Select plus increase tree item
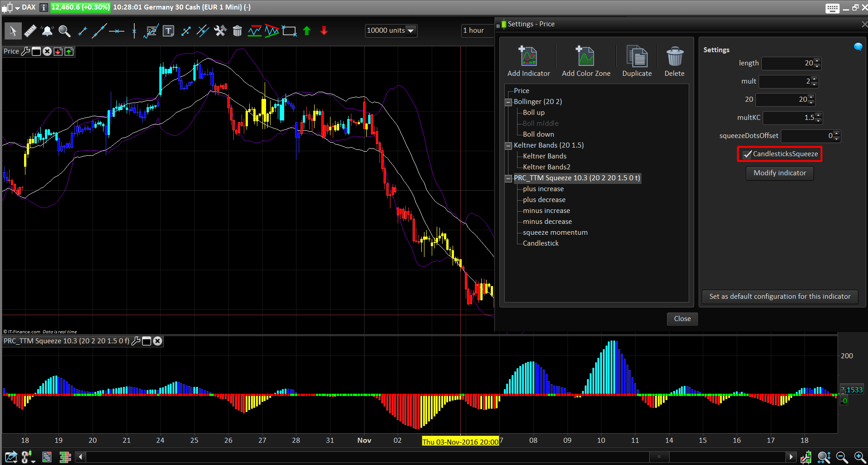868x465 pixels. click(x=543, y=189)
